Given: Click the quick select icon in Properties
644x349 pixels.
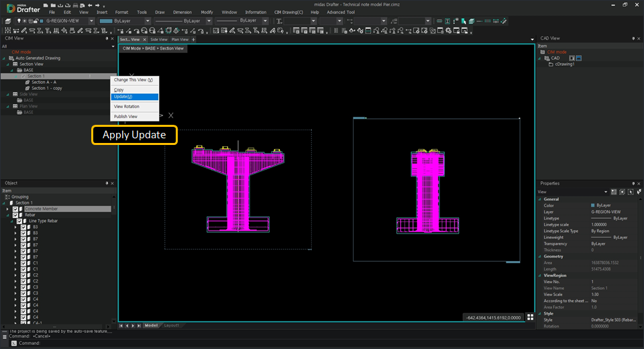Looking at the screenshot, I should (x=639, y=191).
